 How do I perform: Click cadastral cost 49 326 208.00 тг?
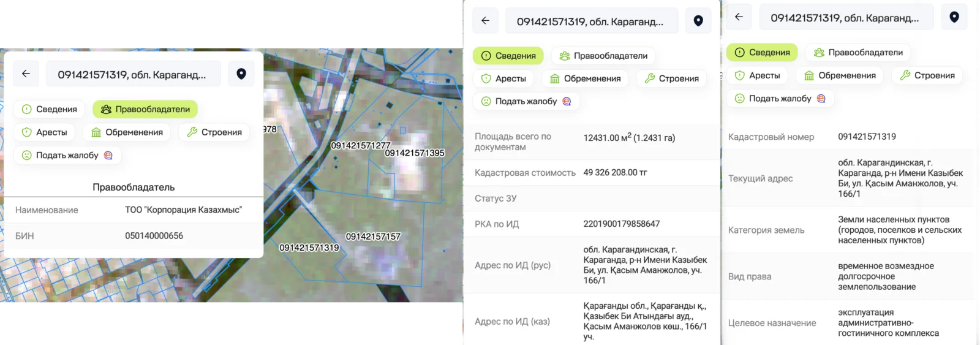615,173
